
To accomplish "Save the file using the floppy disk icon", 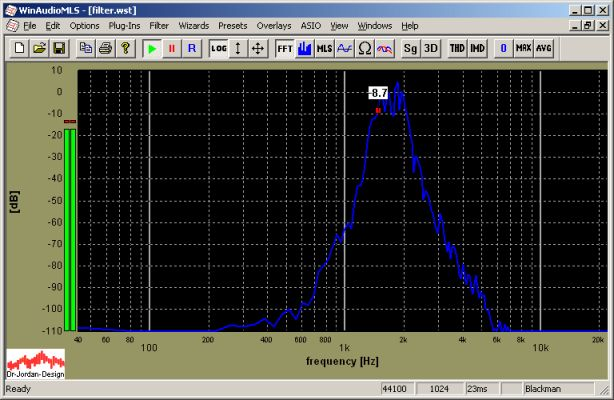I will coord(59,48).
